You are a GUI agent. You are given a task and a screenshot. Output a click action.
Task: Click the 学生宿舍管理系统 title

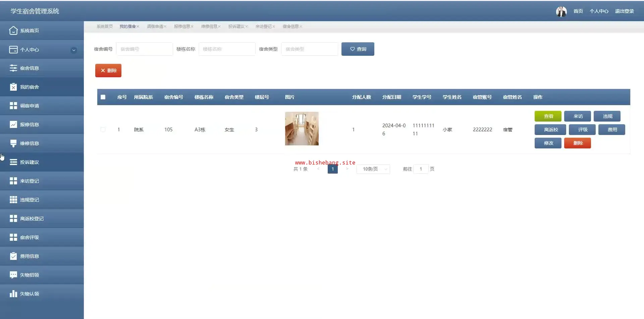[35, 11]
